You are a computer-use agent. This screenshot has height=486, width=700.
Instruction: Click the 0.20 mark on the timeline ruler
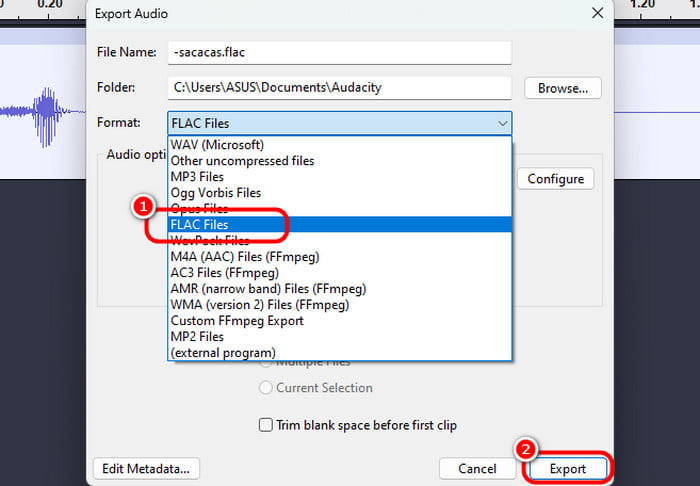coord(49,5)
